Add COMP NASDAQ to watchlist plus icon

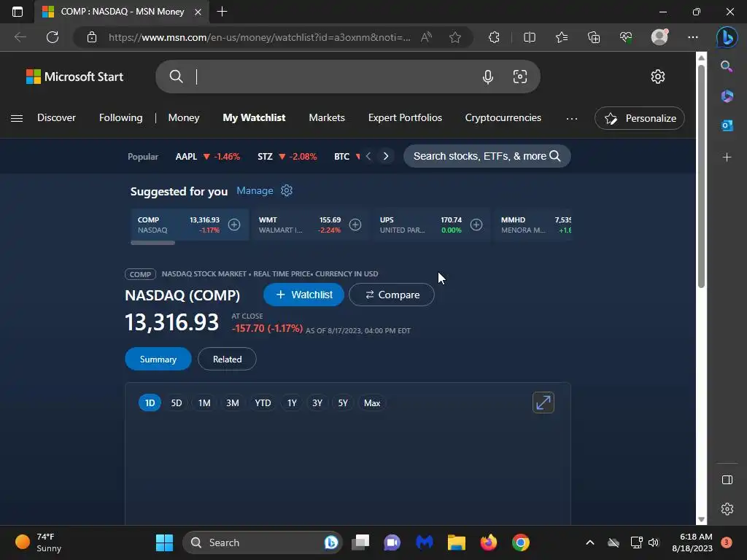(x=234, y=225)
